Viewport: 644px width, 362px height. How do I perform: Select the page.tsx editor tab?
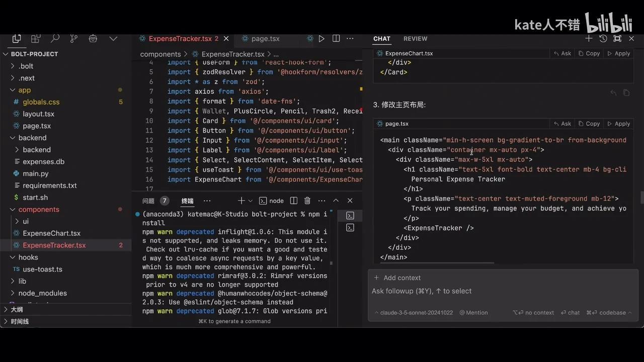pyautogui.click(x=265, y=38)
